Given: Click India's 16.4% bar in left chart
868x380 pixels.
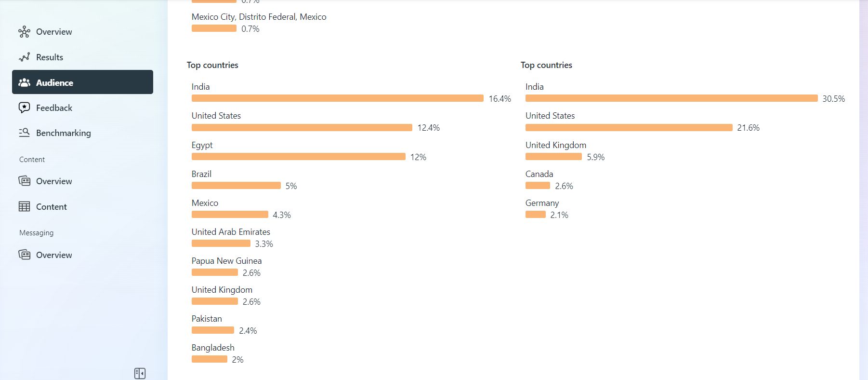Looking at the screenshot, I should click(337, 98).
